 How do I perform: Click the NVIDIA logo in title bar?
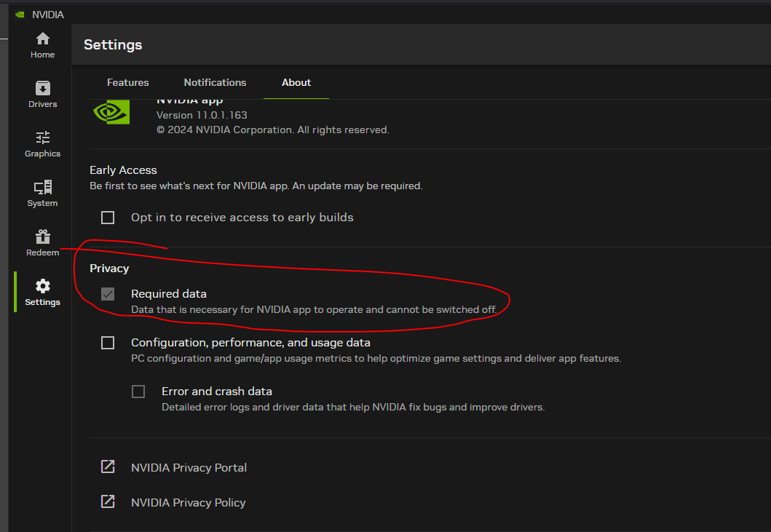(x=20, y=15)
